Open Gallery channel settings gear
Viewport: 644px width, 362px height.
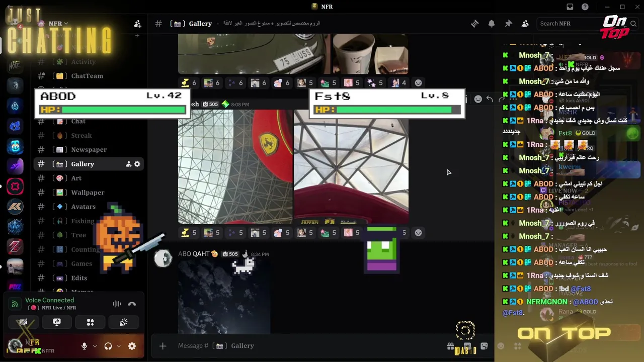tap(137, 164)
